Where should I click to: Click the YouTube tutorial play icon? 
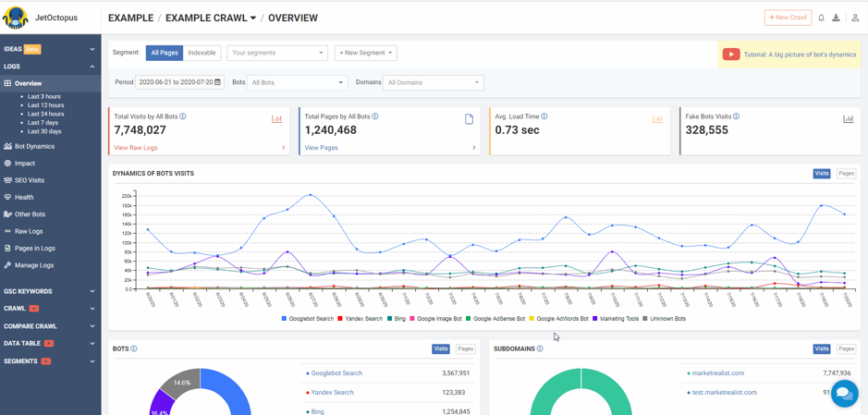tap(731, 55)
